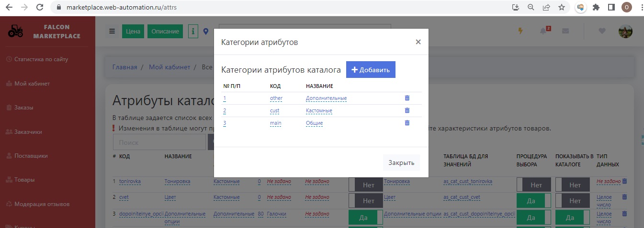Open the notifications bell icon
Screen dimensions: 644x228
coord(543,31)
